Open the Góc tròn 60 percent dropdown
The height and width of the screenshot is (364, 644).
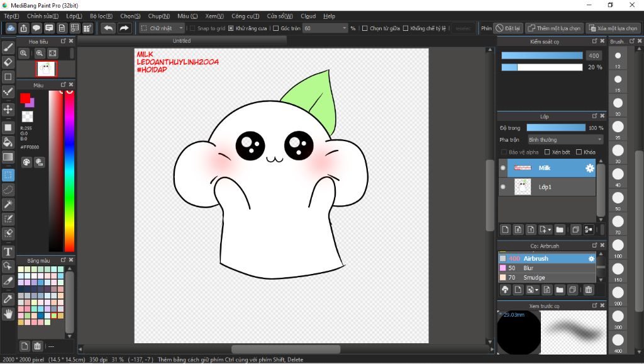pyautogui.click(x=325, y=28)
